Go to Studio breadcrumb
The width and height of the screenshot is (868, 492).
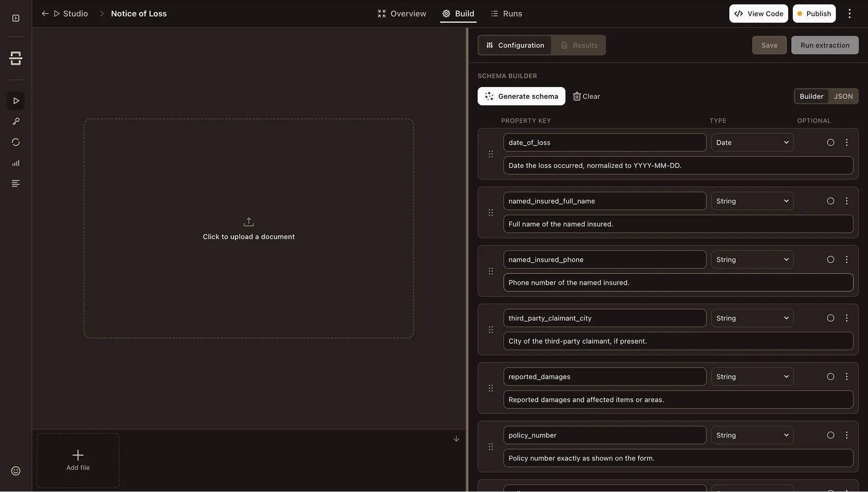71,13
